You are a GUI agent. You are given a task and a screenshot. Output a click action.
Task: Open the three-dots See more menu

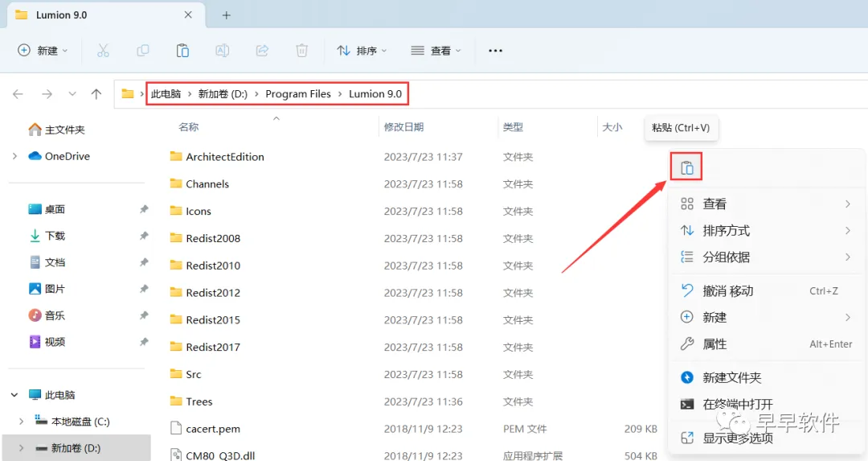pyautogui.click(x=495, y=51)
